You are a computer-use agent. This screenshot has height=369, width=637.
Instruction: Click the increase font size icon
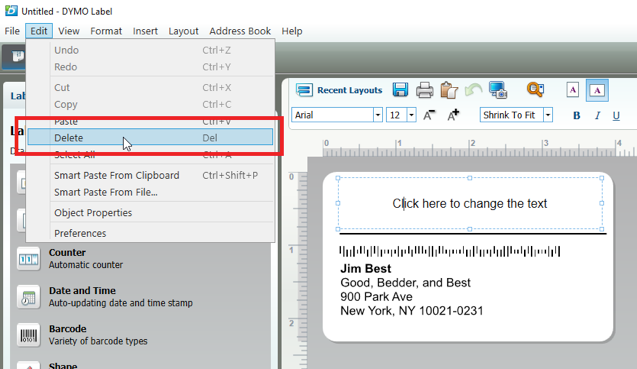pyautogui.click(x=453, y=115)
